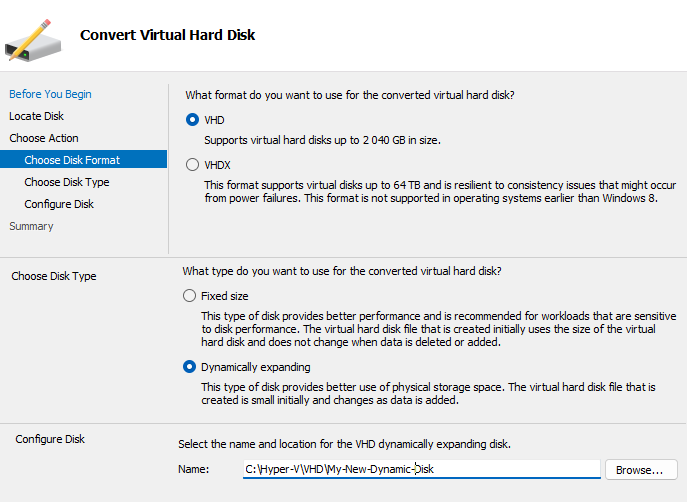Jump to the Summary wizard step
This screenshot has width=687, height=502.
pos(32,226)
